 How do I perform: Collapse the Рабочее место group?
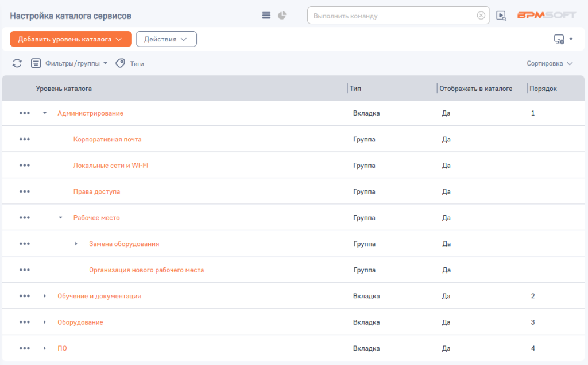(x=60, y=218)
